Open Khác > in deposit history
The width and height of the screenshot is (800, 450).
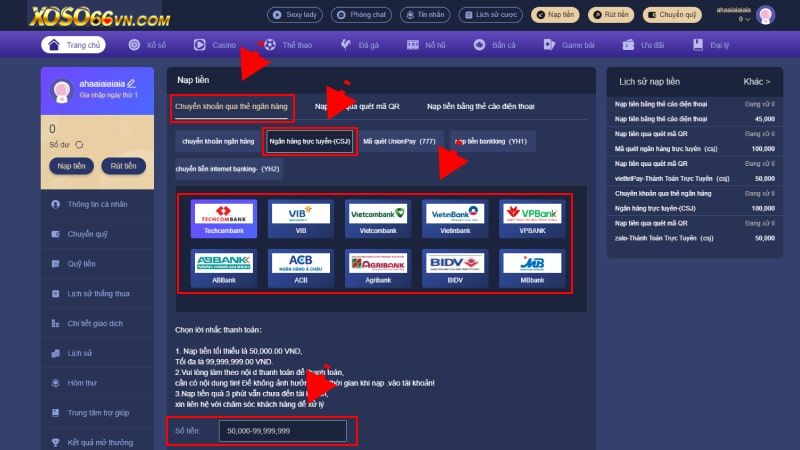click(757, 82)
